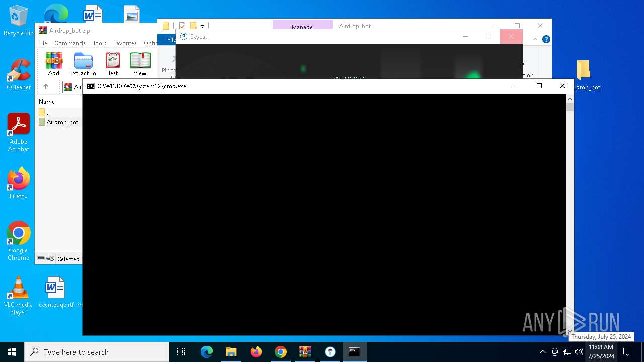Image resolution: width=644 pixels, height=362 pixels.
Task: Launch Microsoft Edge from the taskbar
Action: tap(207, 352)
